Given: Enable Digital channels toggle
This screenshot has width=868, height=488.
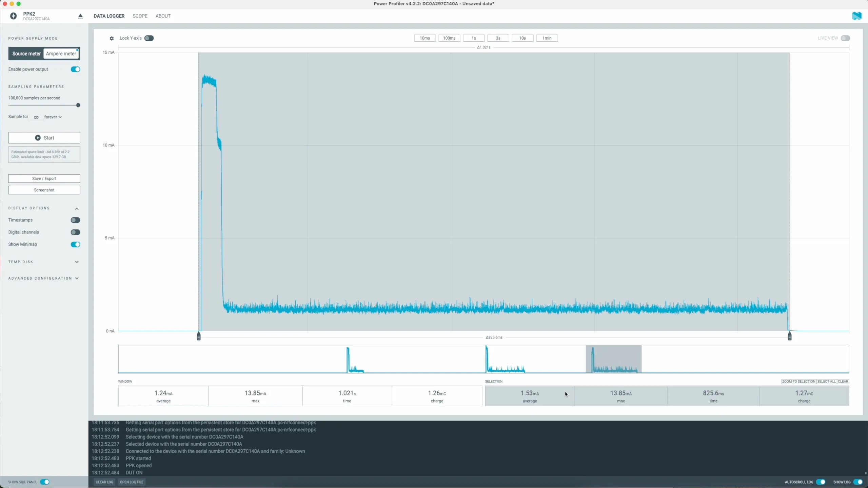Looking at the screenshot, I should click(75, 232).
